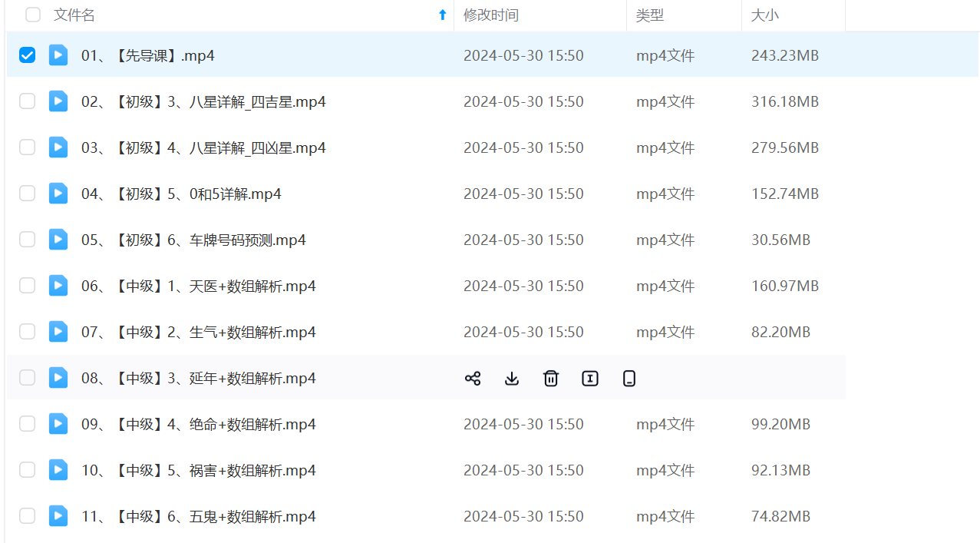Click the video icon of 01、【先导课】.mp4
Image resolution: width=980 pixels, height=543 pixels.
point(58,55)
